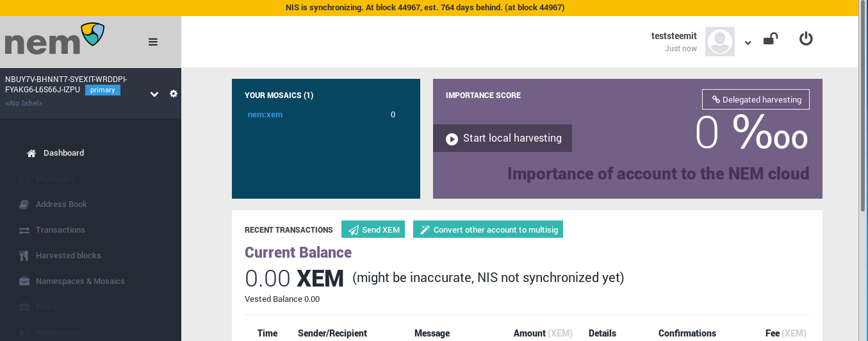This screenshot has height=341, width=868.
Task: Expand the account address chevron
Action: tap(154, 94)
